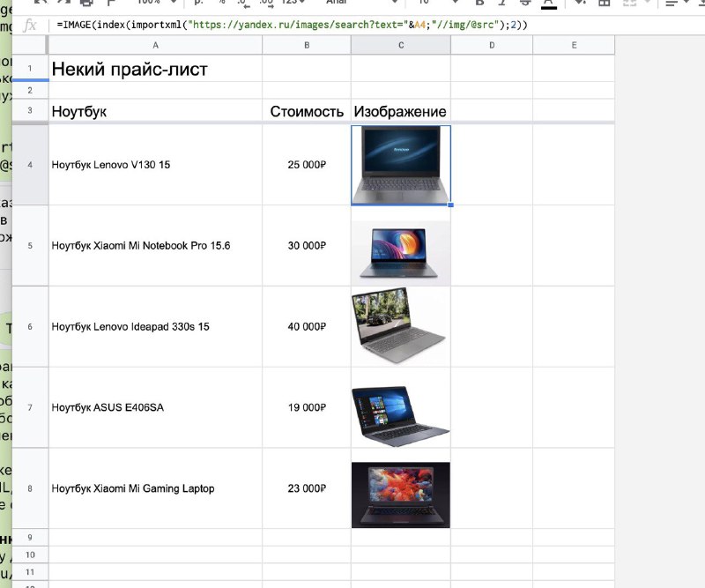The width and height of the screenshot is (705, 588).
Task: Select empty cell B1 next to the title
Action: click(x=307, y=69)
